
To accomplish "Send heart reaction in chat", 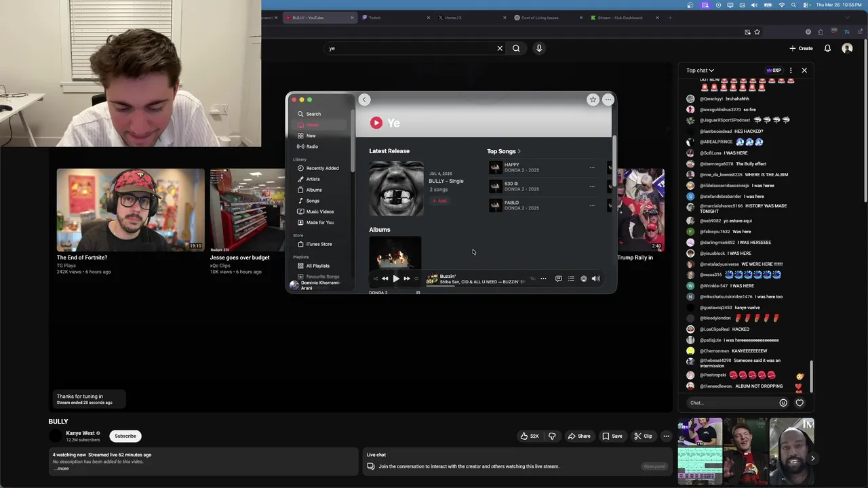I will click(800, 403).
